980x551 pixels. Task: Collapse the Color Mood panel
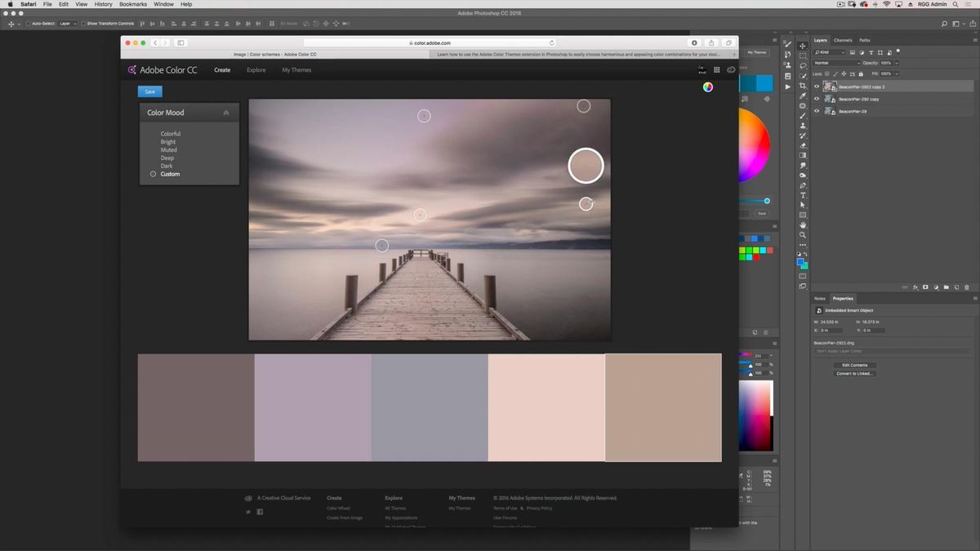coord(226,113)
